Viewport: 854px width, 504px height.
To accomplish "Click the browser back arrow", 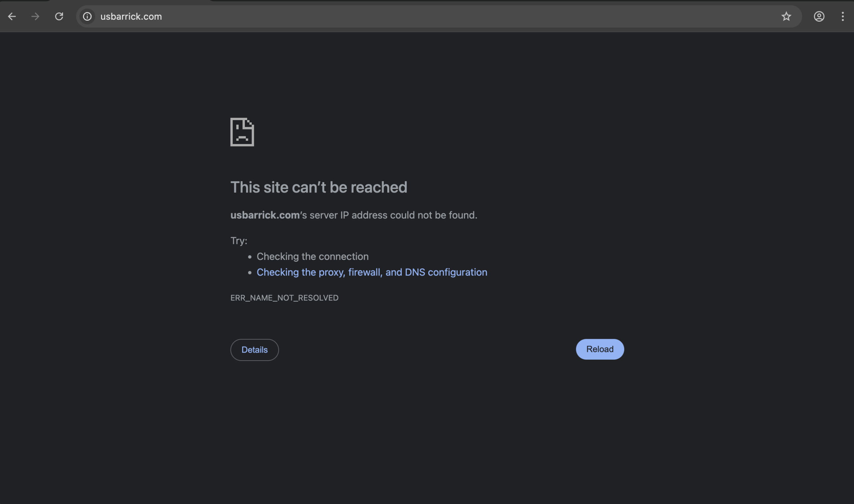I will 12,16.
